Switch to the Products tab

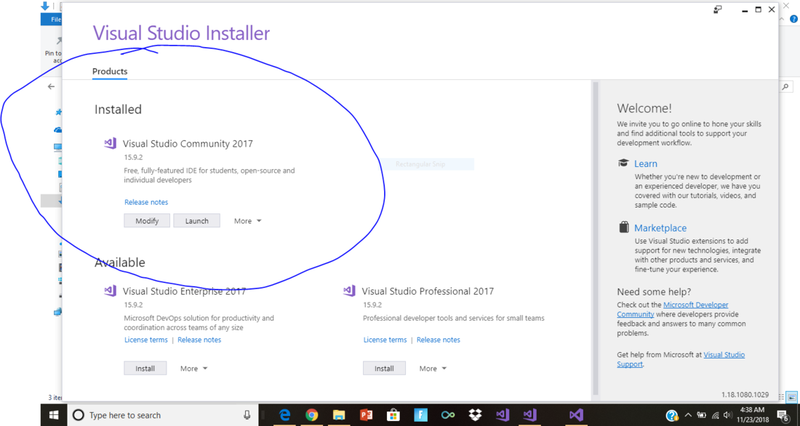(110, 71)
